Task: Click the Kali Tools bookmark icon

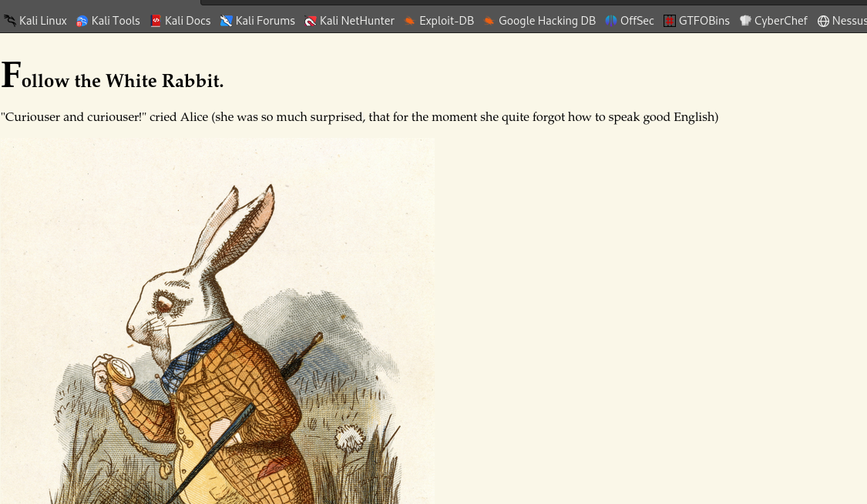Action: 82,21
